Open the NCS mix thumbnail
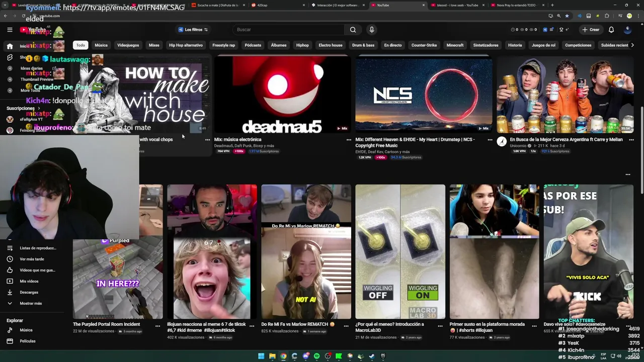644x362 pixels. point(424,95)
